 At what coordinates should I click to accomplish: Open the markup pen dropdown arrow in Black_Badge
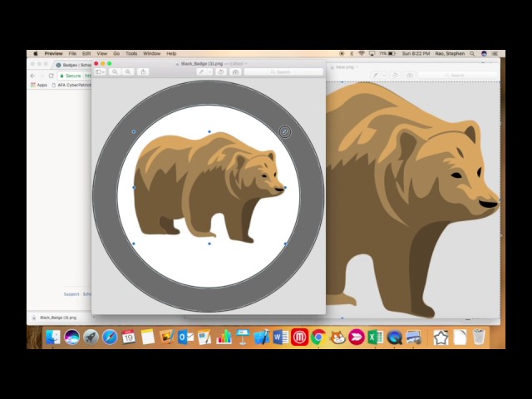point(209,72)
